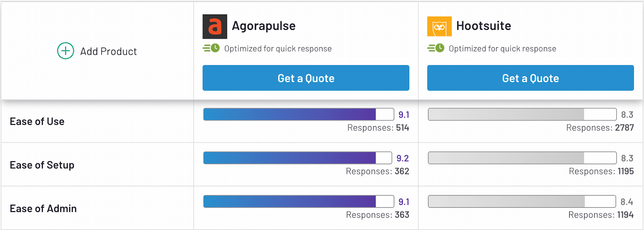Click the Add Product plus icon
Viewport: 644px width, 230px height.
pos(65,51)
